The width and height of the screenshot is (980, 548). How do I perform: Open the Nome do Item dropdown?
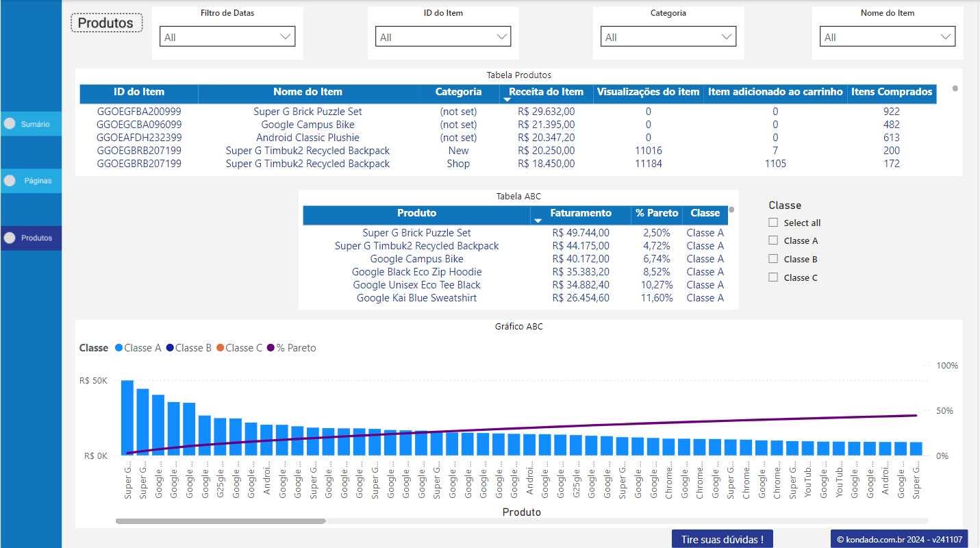[946, 36]
